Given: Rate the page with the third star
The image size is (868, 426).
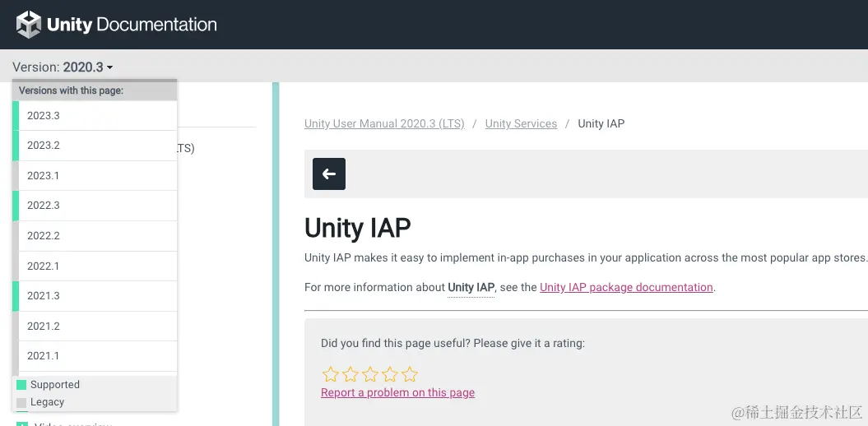Looking at the screenshot, I should [369, 374].
